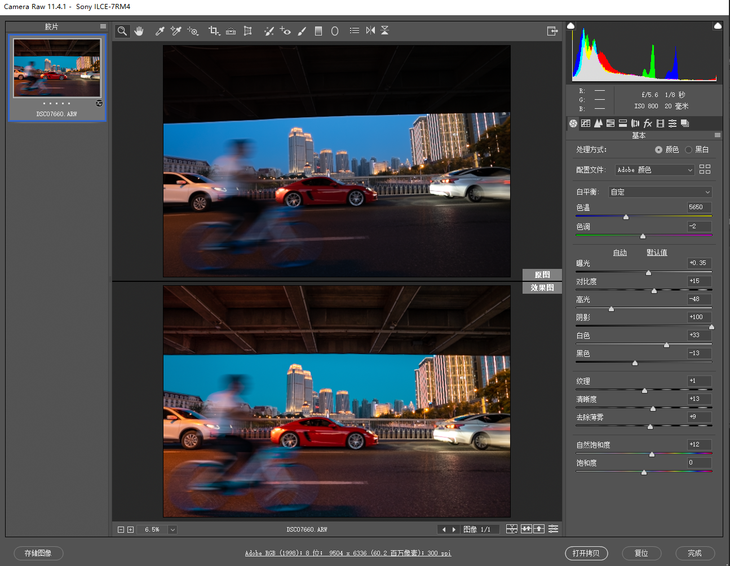Click the 曝光 exposure slider handle
The image size is (730, 566).
point(648,272)
